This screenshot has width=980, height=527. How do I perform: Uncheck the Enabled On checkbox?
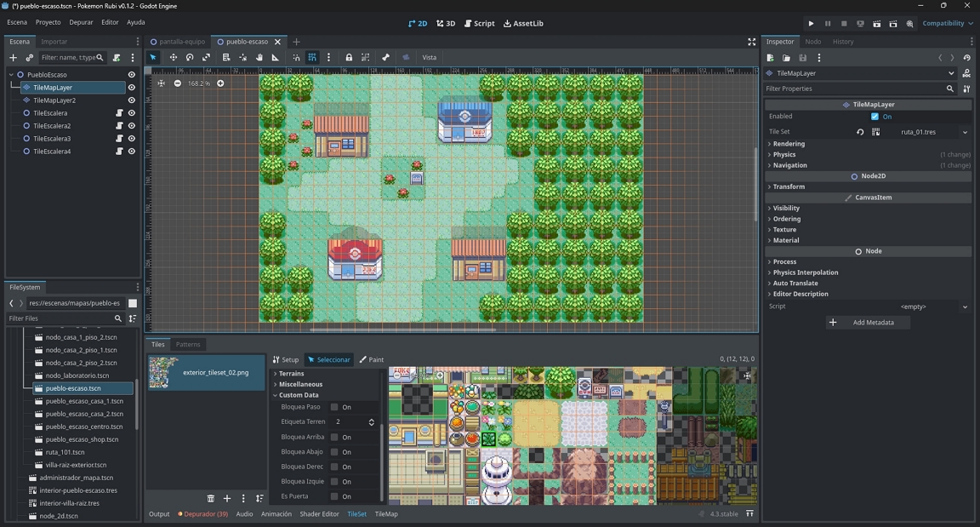(x=875, y=117)
